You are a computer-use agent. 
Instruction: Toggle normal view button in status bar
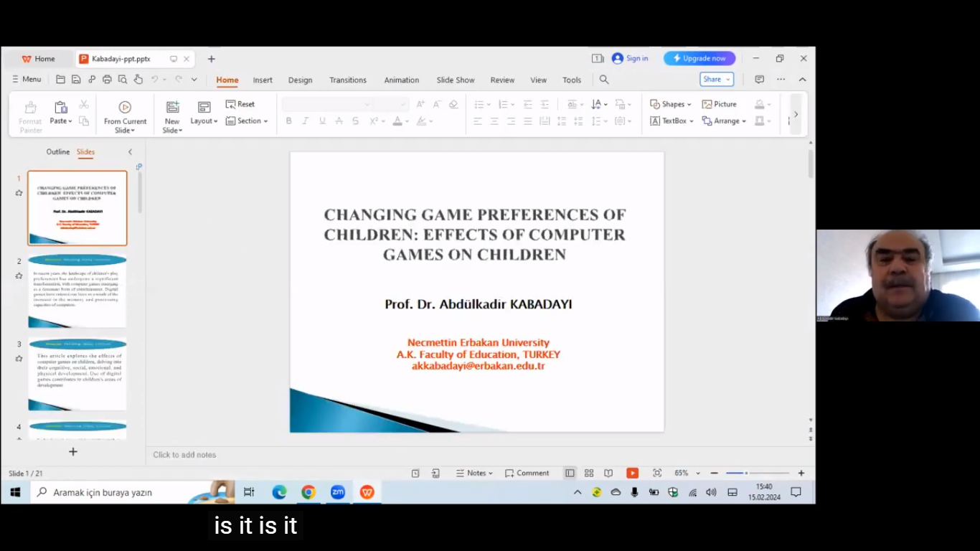[x=570, y=474]
